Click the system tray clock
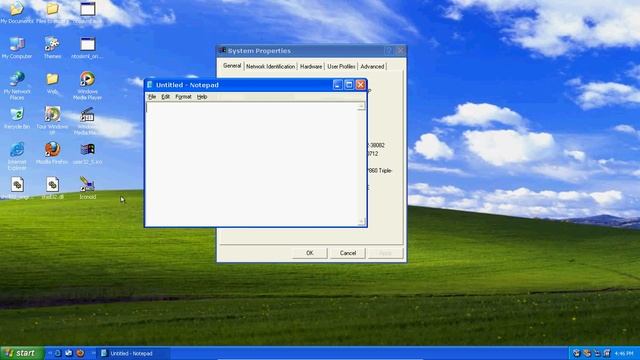This screenshot has width=640, height=360. (624, 353)
